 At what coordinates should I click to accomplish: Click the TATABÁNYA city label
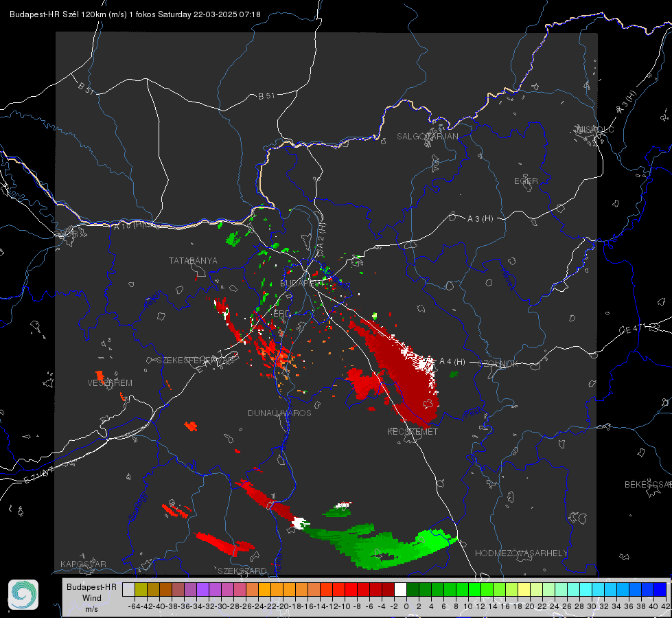(x=193, y=260)
